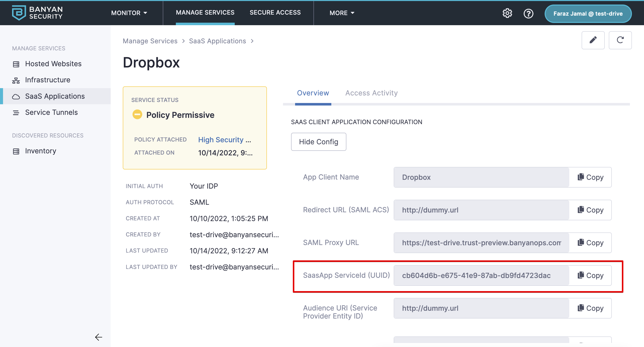
Task: Expand the Monitor dropdown menu
Action: point(129,13)
